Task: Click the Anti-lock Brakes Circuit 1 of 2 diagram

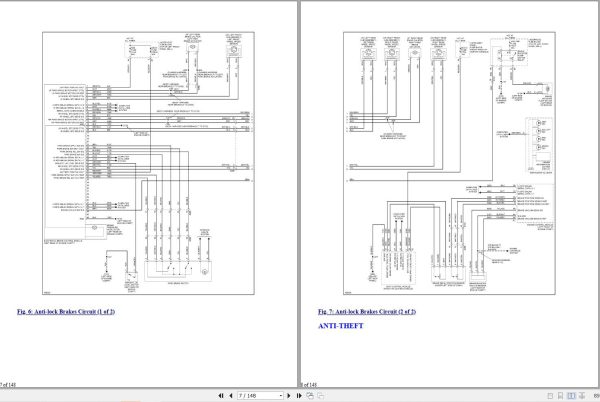Action: coord(148,163)
